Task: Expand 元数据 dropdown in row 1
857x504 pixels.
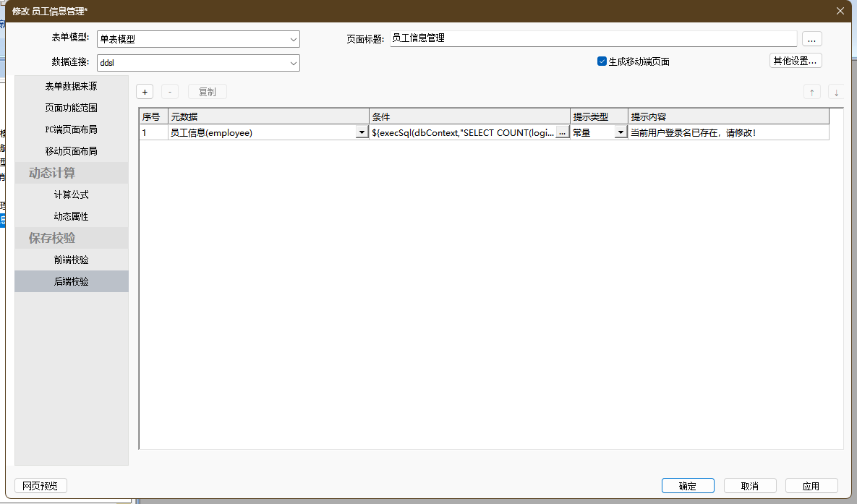Action: tap(361, 132)
